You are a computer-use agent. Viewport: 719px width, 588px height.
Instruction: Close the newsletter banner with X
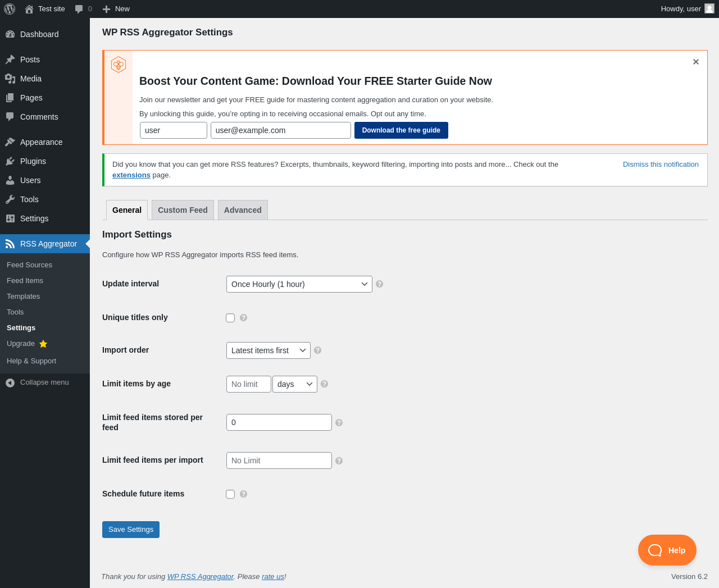coord(696,62)
